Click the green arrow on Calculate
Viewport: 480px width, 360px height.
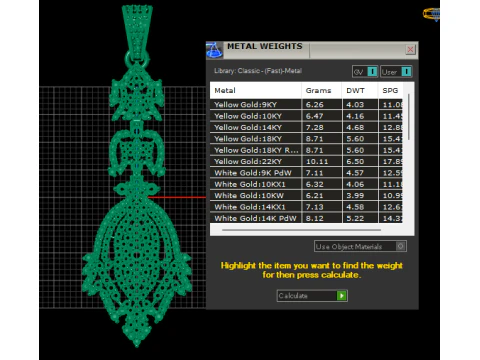point(341,296)
